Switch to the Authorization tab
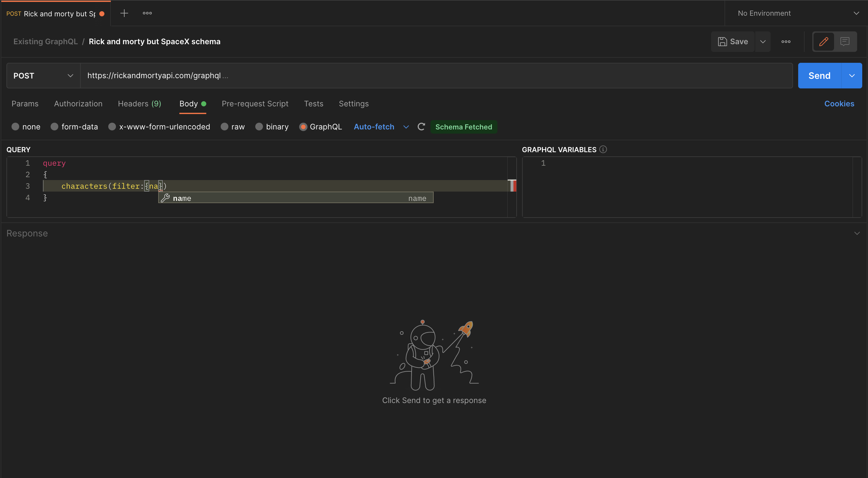The height and width of the screenshot is (478, 868). 78,104
